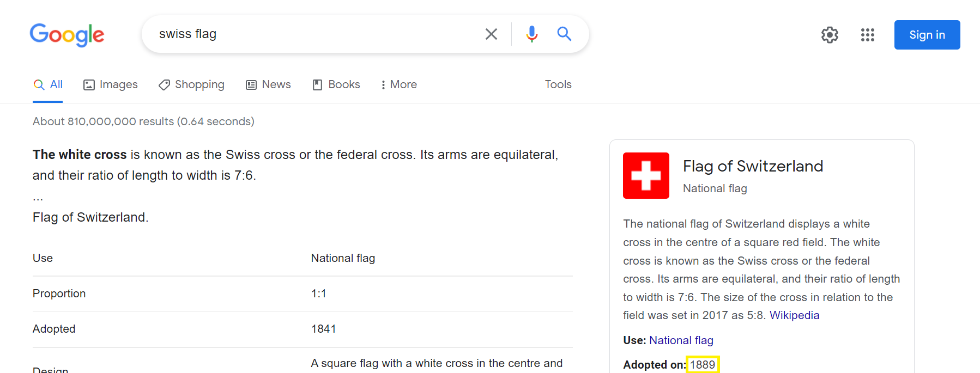Select the All results tab
980x373 pixels.
coord(48,84)
